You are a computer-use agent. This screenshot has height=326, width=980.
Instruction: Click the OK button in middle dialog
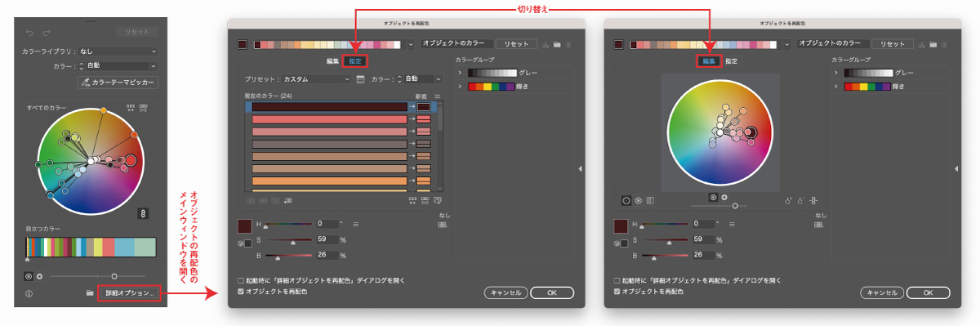(551, 292)
